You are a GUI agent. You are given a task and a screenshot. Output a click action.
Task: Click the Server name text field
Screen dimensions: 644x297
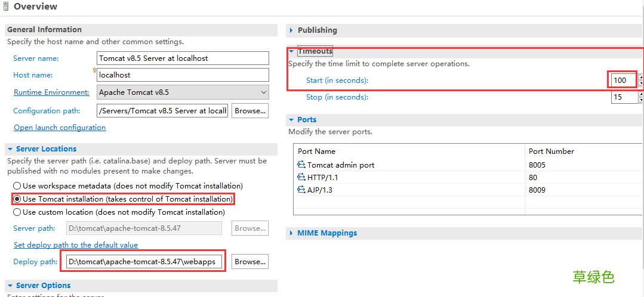(183, 58)
